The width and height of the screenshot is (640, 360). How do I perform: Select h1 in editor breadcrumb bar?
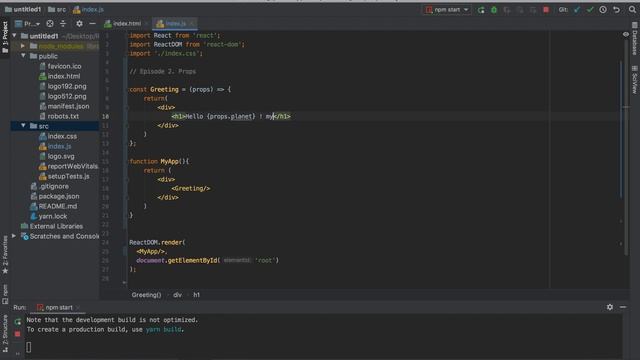[197, 295]
